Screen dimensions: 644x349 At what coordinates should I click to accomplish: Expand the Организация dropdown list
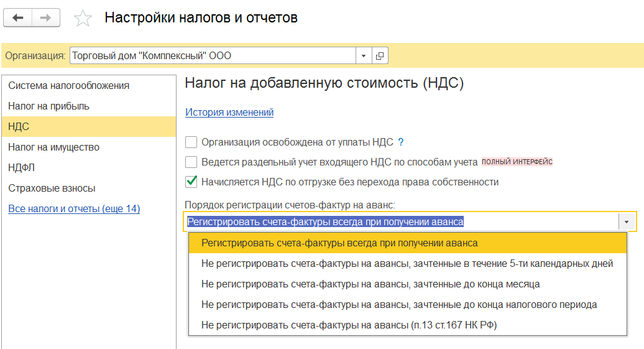coord(364,56)
